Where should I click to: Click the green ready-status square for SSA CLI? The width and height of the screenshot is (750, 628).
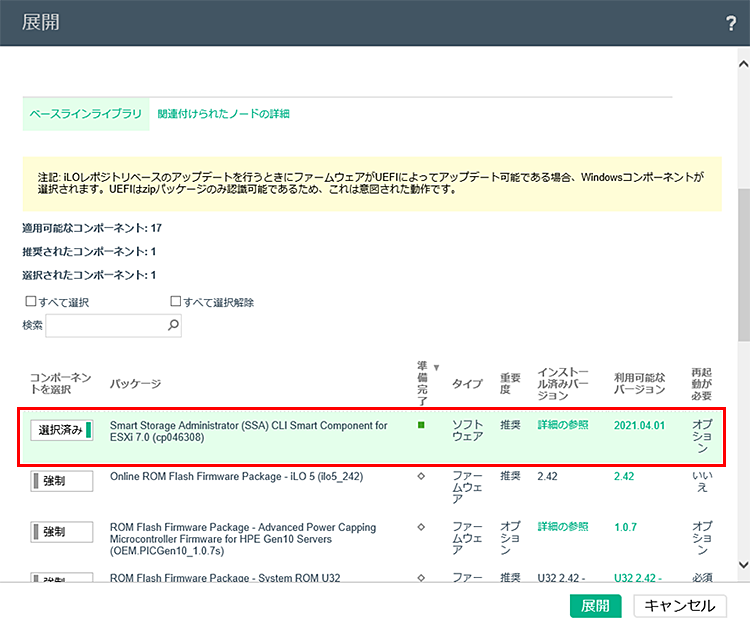click(x=421, y=425)
